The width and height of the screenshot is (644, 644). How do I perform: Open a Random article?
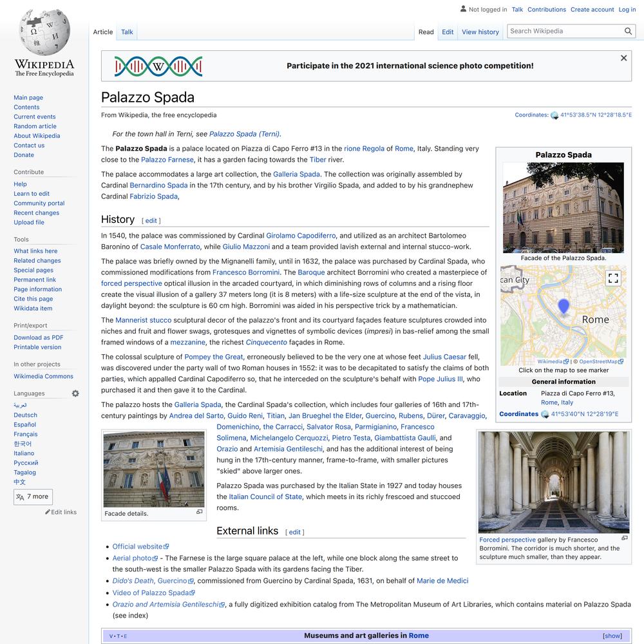[x=35, y=126]
